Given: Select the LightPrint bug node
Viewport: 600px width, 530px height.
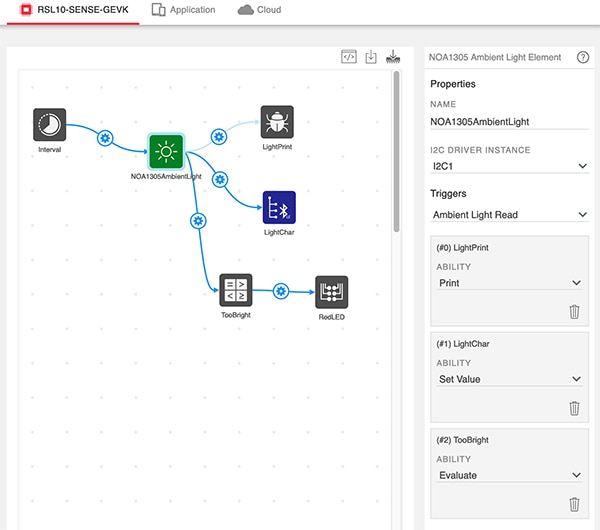Looking at the screenshot, I should pos(277,122).
